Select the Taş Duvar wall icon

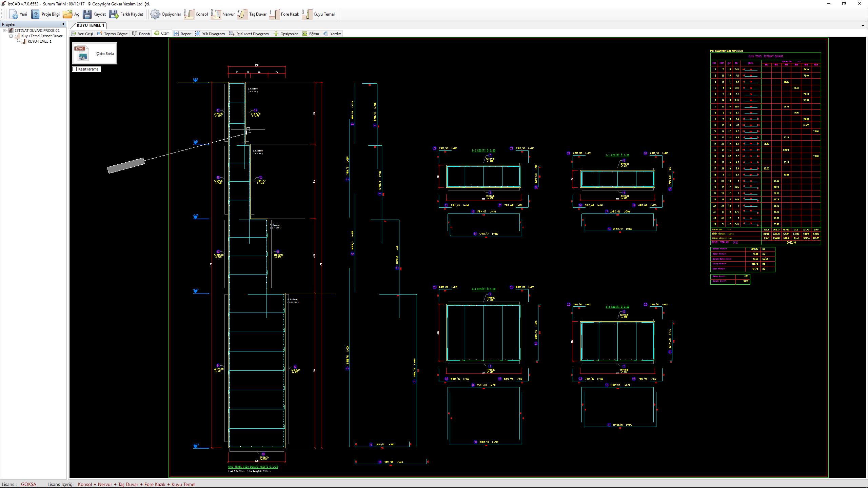point(243,14)
